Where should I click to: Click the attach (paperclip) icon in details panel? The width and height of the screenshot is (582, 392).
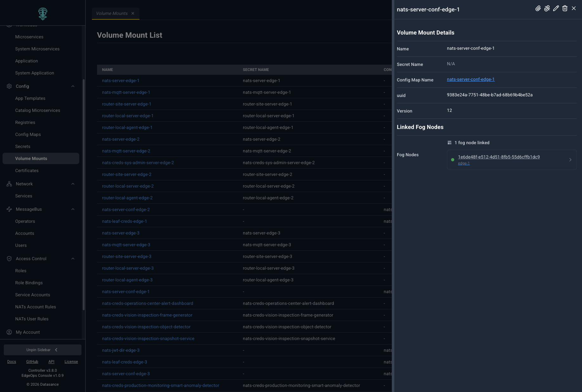click(538, 9)
